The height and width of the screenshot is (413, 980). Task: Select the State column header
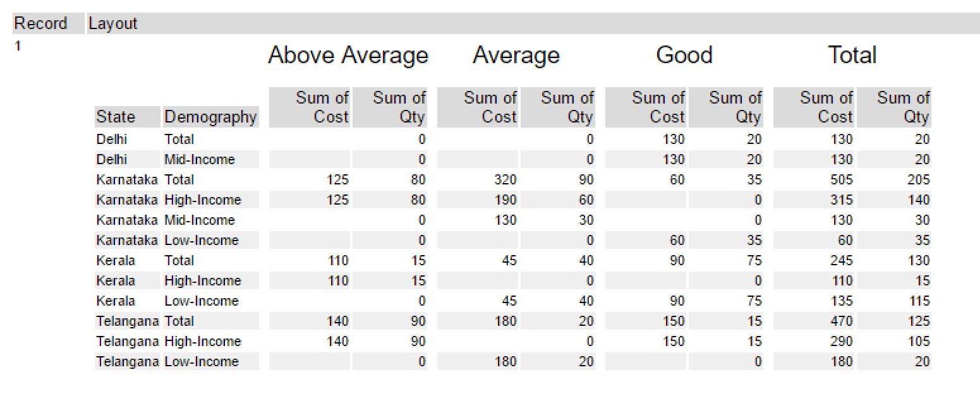116,117
